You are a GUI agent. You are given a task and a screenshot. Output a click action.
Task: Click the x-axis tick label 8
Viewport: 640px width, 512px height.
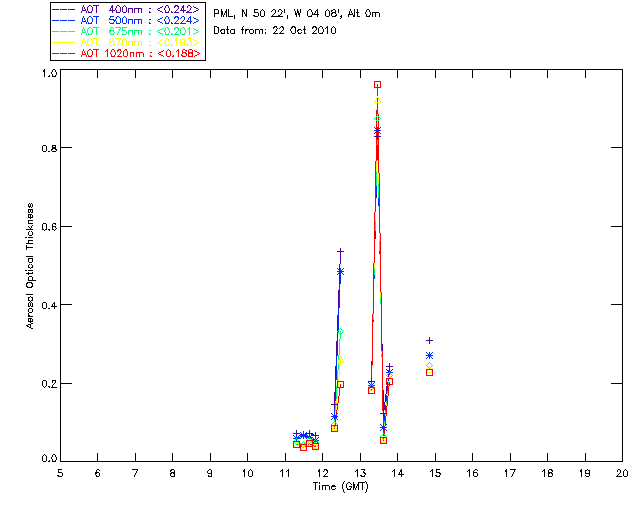[x=173, y=473]
